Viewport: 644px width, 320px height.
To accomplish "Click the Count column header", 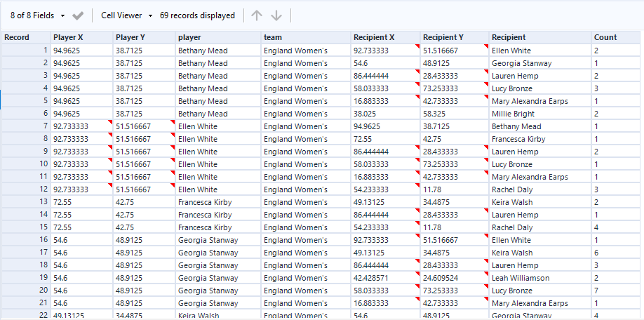I will 616,37.
